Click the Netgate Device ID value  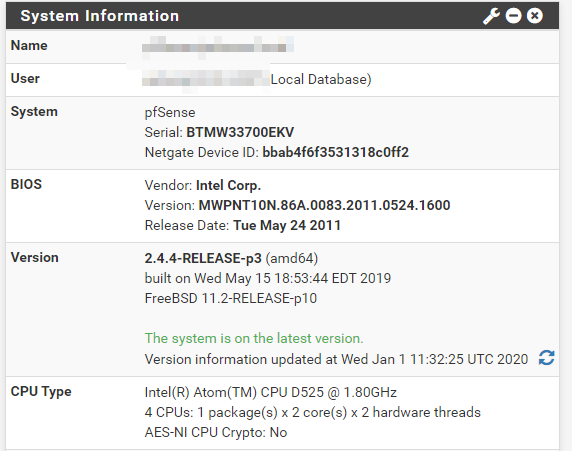pos(336,152)
